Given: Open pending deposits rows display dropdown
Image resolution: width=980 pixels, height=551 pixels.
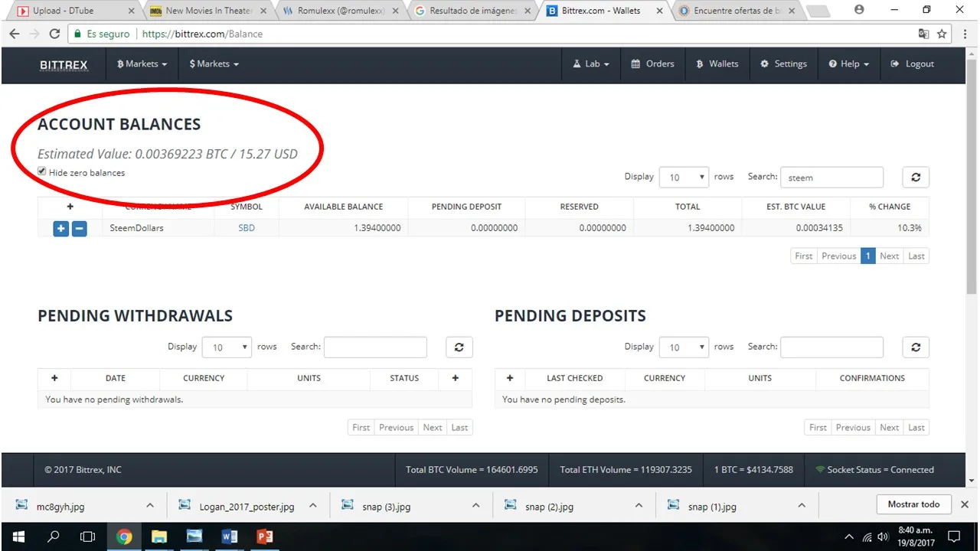Looking at the screenshot, I should (x=684, y=347).
